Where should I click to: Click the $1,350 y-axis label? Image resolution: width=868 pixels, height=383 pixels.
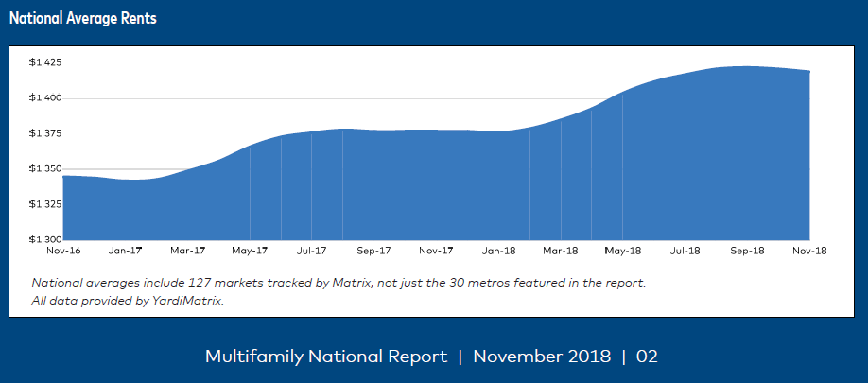[x=45, y=169]
